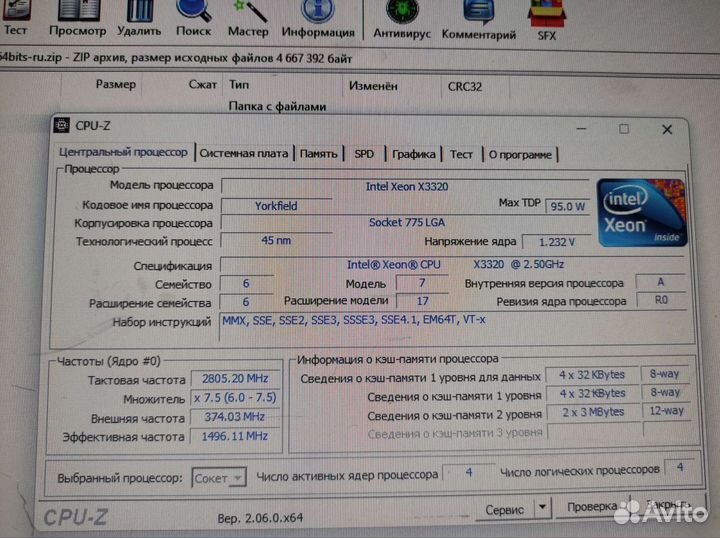720x538 pixels.
Task: Switch to the SPD tab
Action: tap(364, 154)
